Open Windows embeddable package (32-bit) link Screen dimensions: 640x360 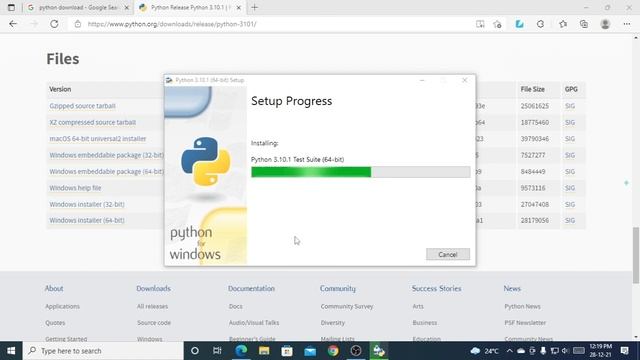click(107, 155)
